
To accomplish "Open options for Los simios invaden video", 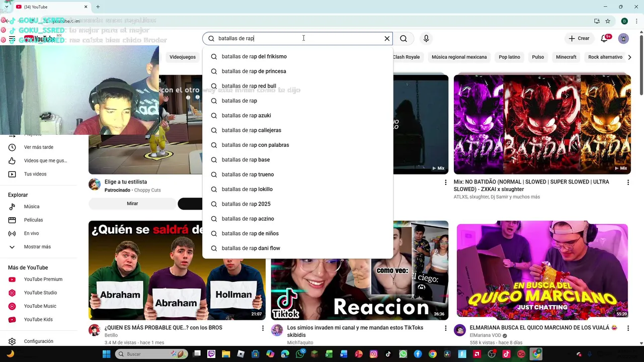I will [x=445, y=328].
